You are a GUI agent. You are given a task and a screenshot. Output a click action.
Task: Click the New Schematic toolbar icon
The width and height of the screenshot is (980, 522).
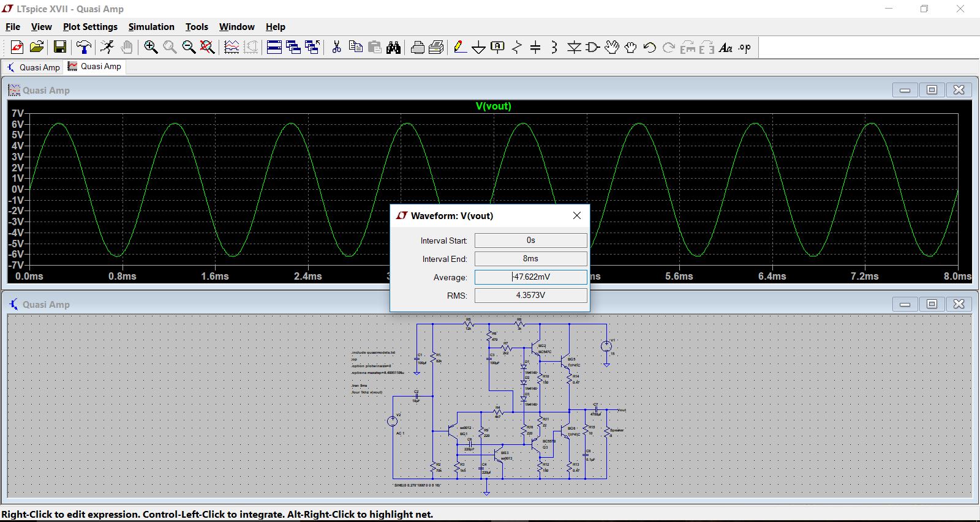click(x=17, y=47)
